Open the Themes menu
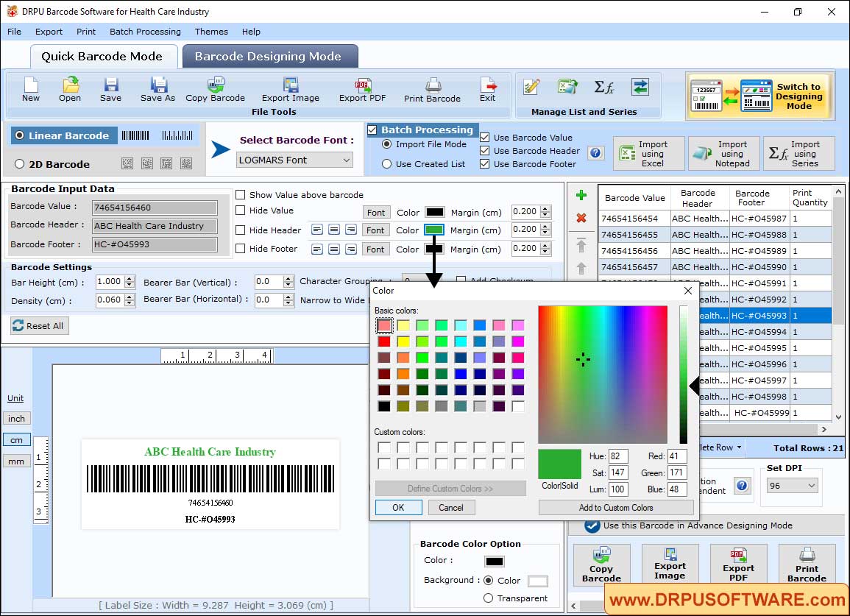 [x=211, y=32]
